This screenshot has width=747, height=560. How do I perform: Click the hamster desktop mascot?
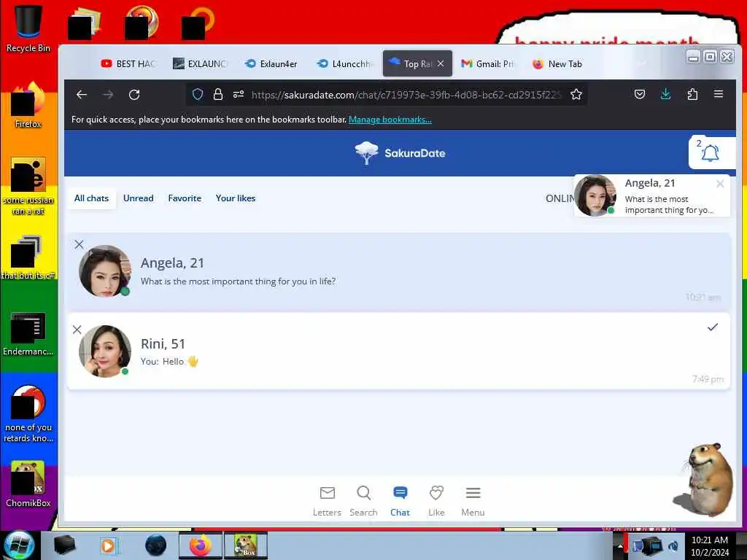tap(703, 480)
